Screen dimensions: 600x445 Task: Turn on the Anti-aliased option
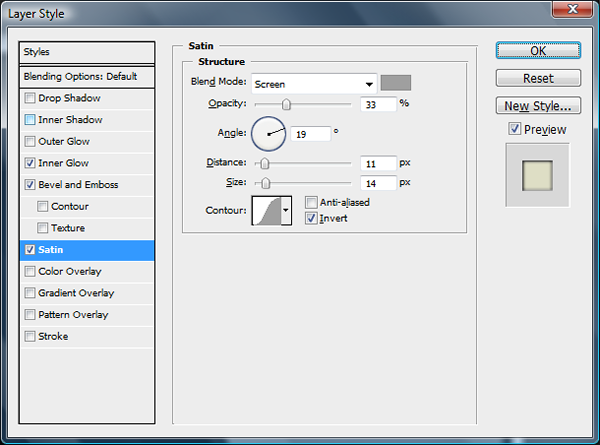tap(312, 202)
